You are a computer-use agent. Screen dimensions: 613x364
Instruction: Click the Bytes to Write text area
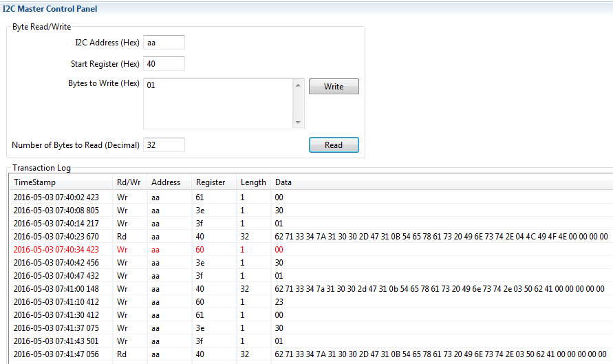point(218,103)
